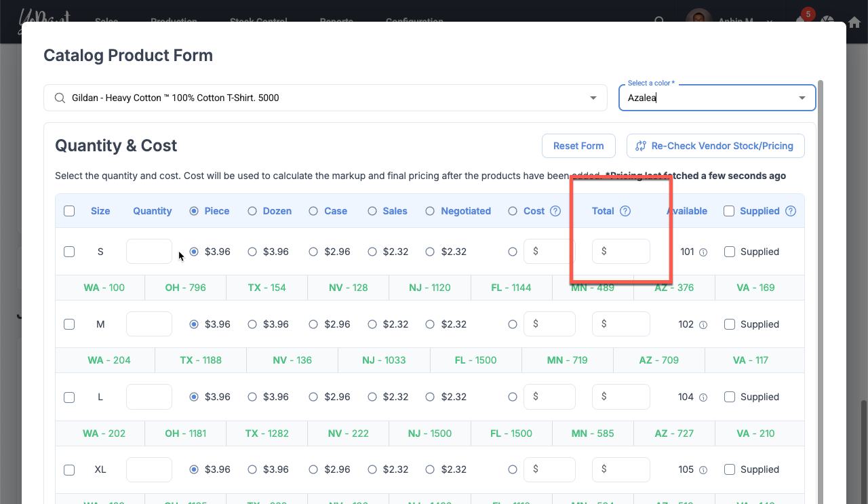Click the help icon beside Total header

tap(625, 211)
